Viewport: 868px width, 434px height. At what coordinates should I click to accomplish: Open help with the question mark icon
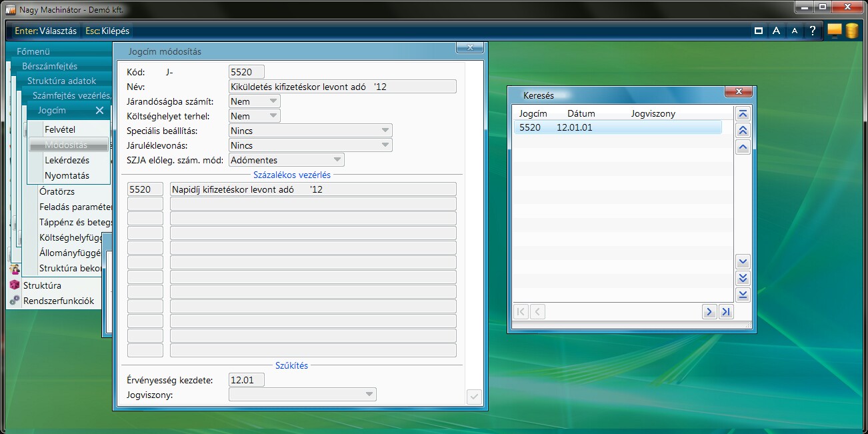812,31
